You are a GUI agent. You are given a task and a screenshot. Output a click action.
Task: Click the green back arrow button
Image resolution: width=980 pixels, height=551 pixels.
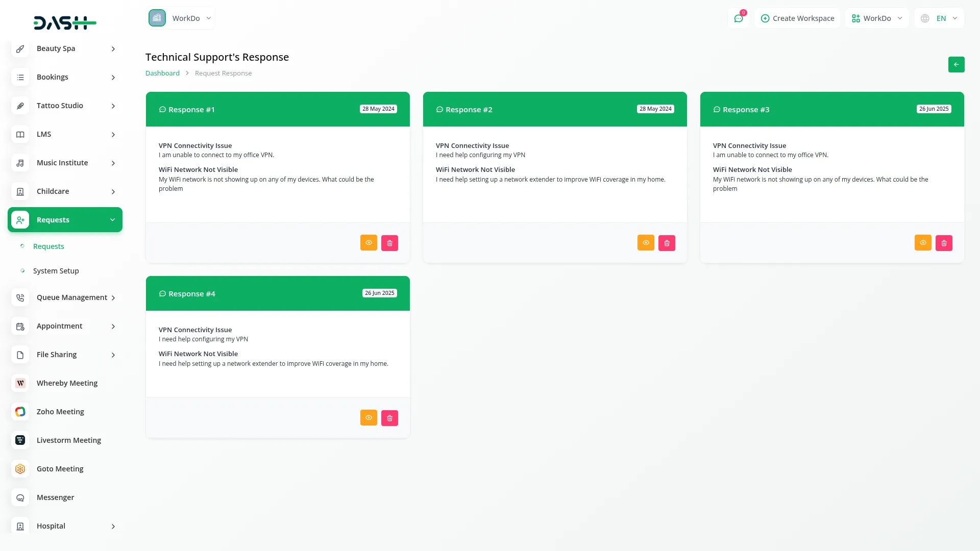point(956,65)
